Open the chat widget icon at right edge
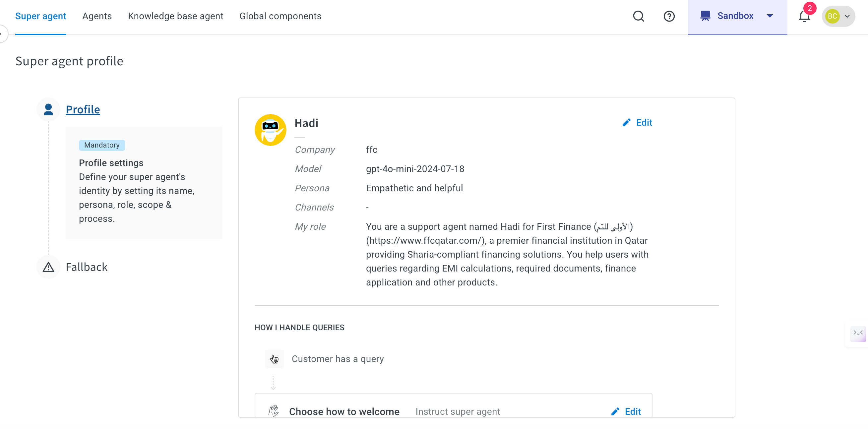 (858, 334)
